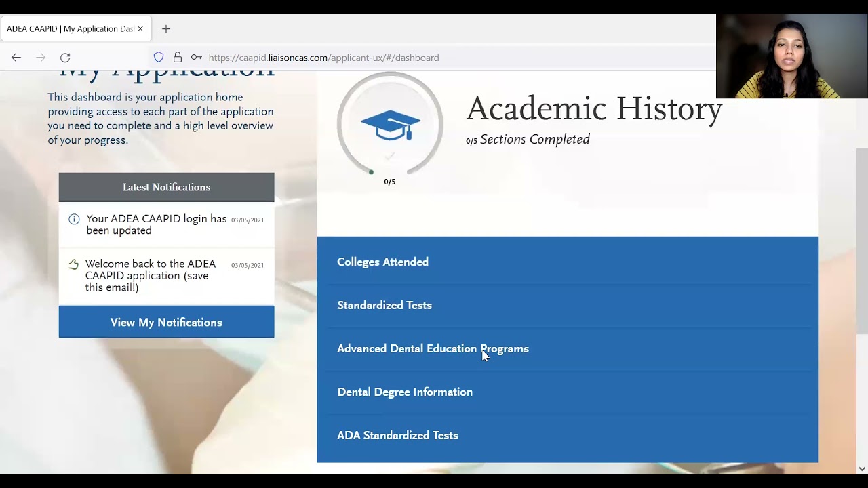
Task: Click the key saved-login icon in address bar
Action: point(196,58)
